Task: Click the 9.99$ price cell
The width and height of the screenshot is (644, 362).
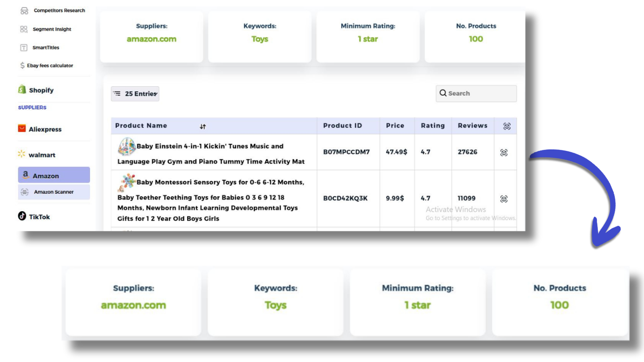Action: [395, 198]
